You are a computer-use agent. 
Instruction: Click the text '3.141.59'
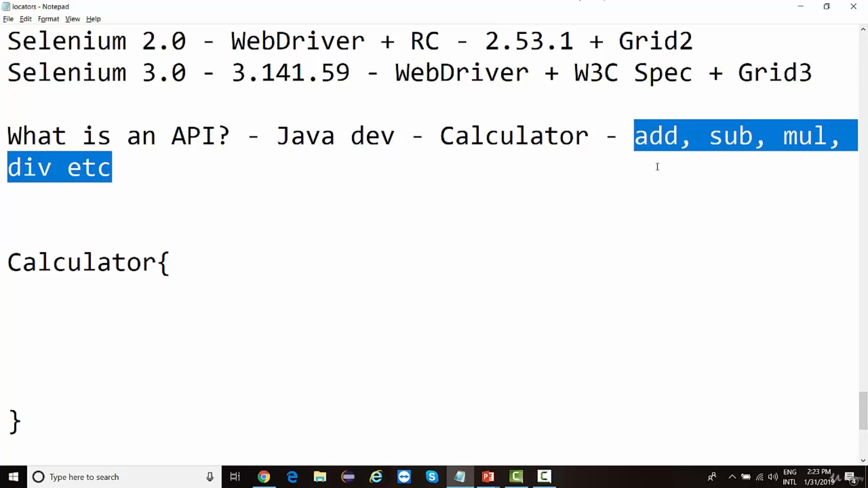[x=291, y=73]
